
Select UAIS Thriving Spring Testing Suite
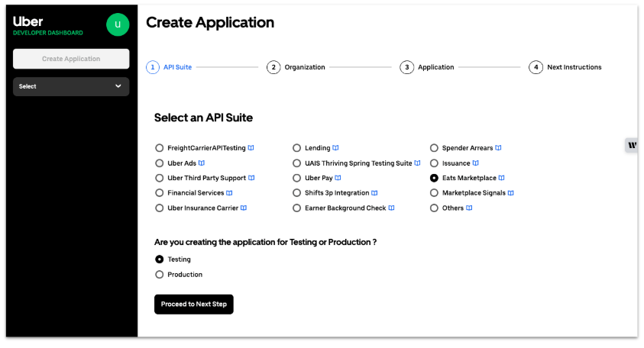click(296, 163)
